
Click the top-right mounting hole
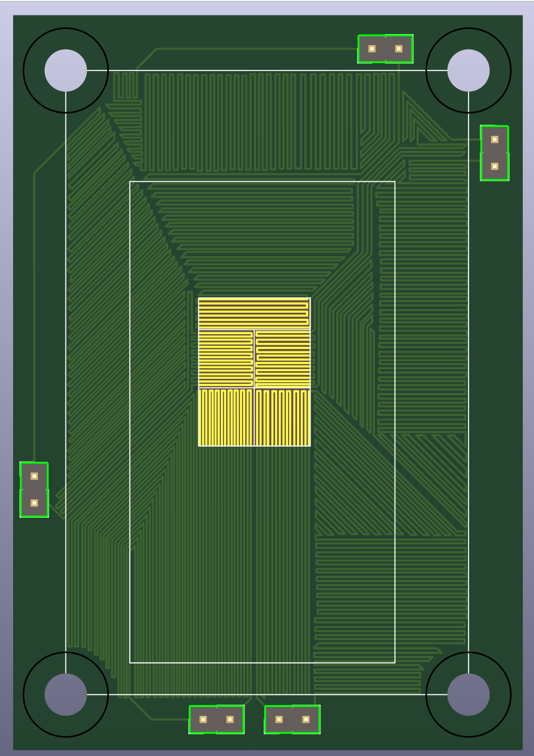point(469,71)
